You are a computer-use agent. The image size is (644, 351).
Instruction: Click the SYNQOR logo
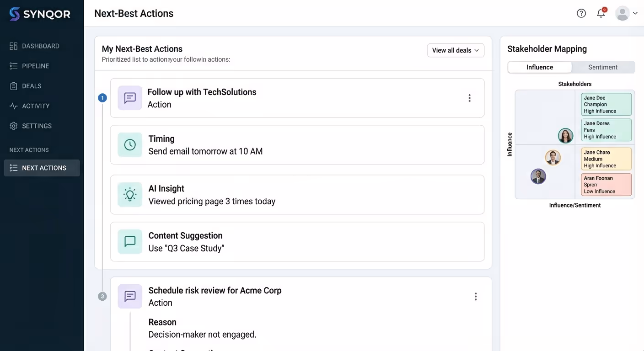click(40, 14)
